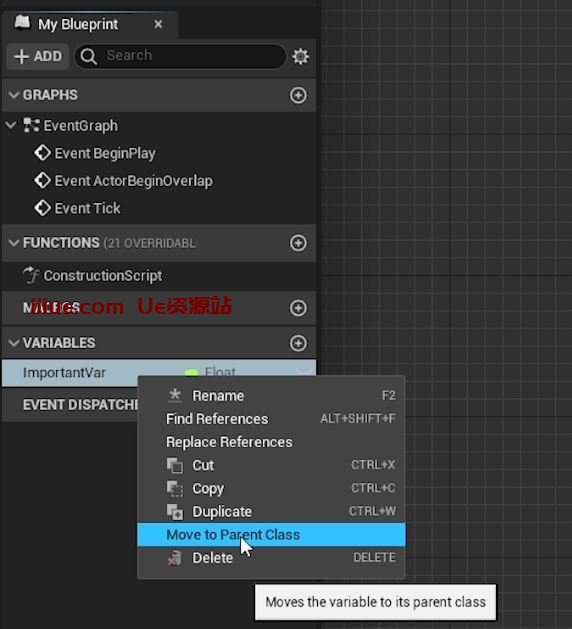
Task: Collapse the FUNCTIONS section
Action: (x=14, y=243)
